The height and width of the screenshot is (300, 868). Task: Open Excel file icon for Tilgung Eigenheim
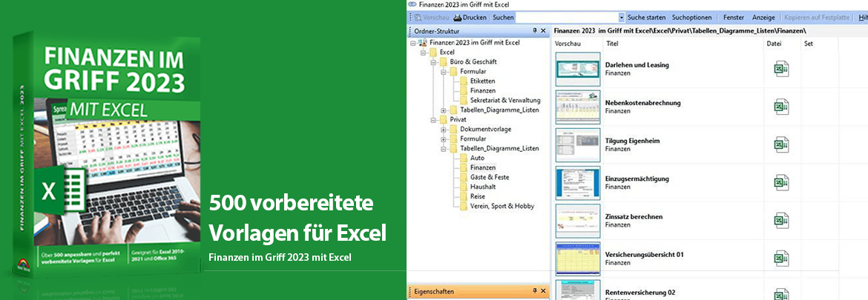point(781,145)
